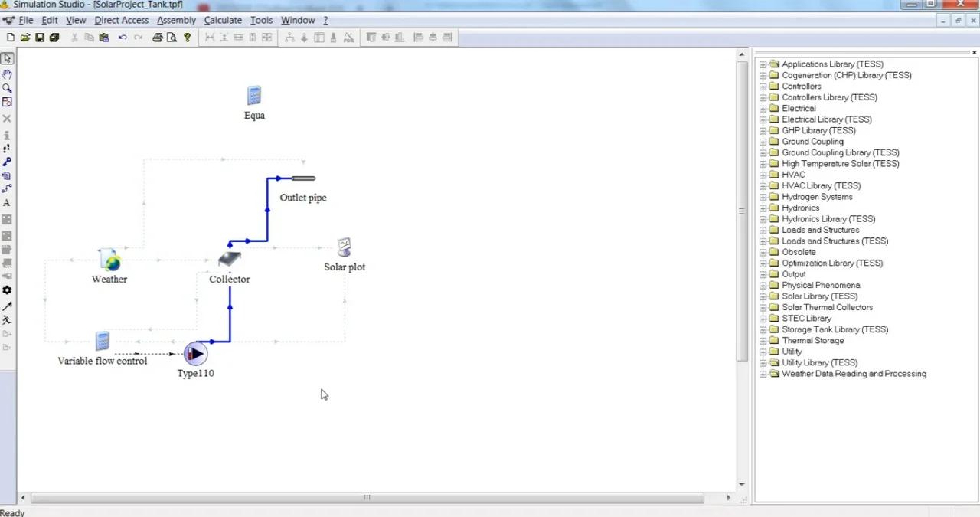Viewport: 980px width, 517px height.
Task: Click the New project icon
Action: coord(10,37)
